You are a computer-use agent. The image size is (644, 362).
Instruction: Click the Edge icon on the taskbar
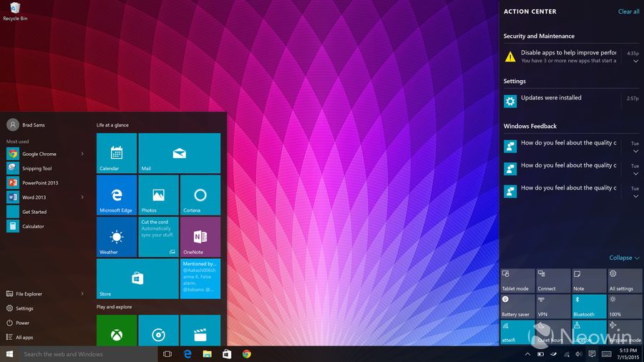187,354
